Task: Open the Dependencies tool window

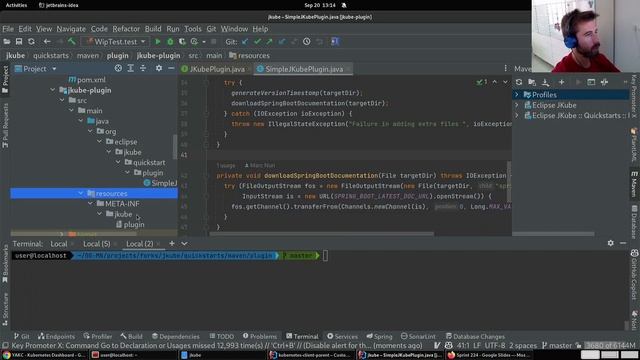Action: (x=176, y=336)
